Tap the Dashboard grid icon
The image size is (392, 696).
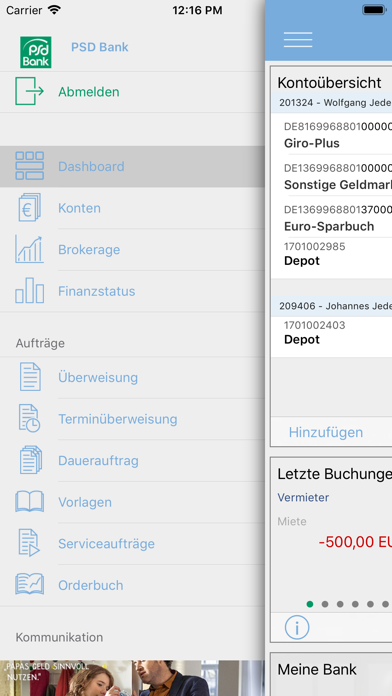tap(29, 166)
